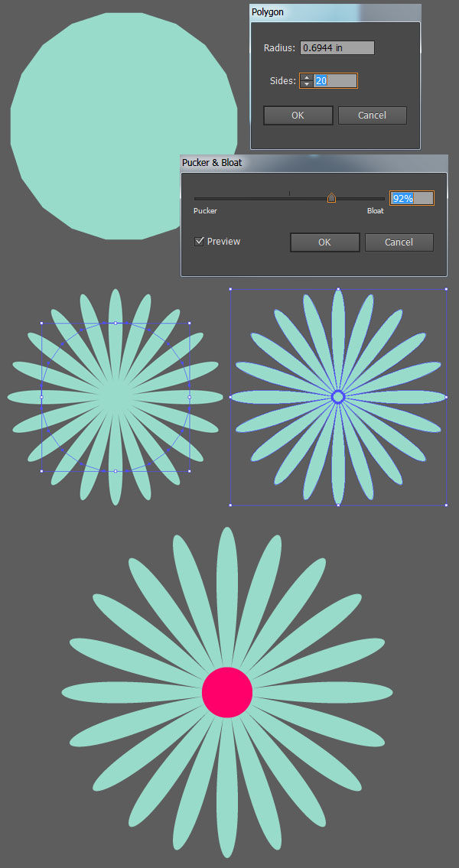This screenshot has width=459, height=868.
Task: Click the Sides value field
Action: (x=335, y=81)
